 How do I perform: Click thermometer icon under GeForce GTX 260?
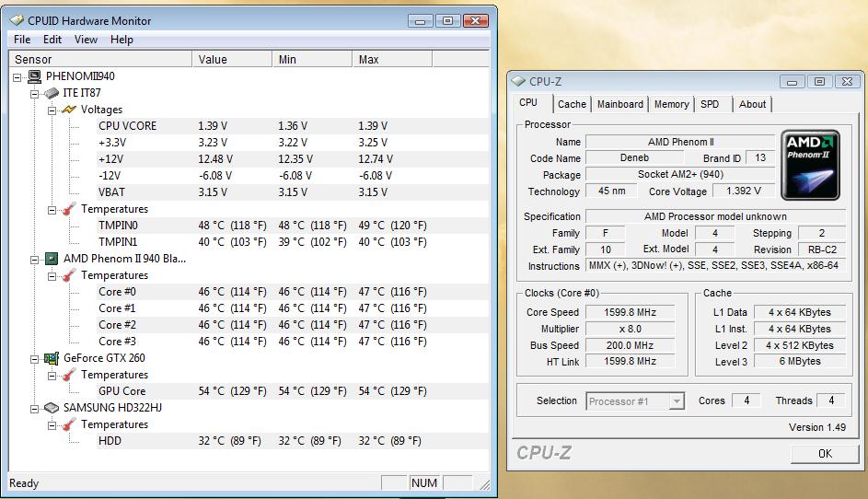[69, 375]
